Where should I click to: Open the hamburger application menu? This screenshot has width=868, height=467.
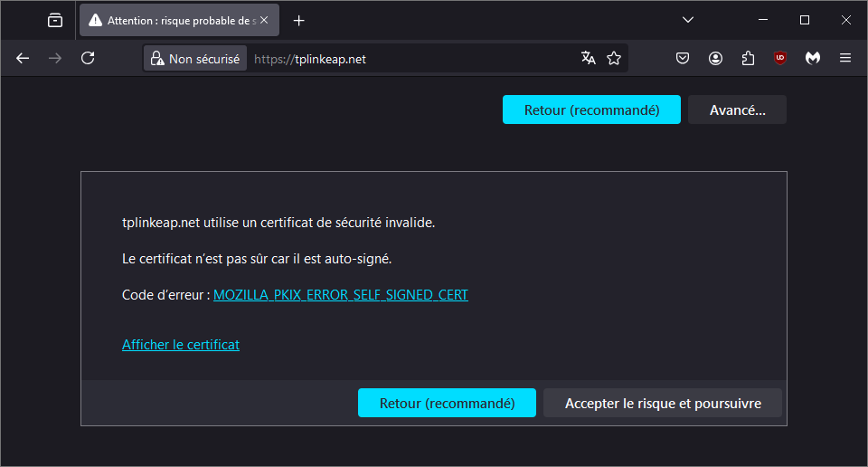point(845,58)
